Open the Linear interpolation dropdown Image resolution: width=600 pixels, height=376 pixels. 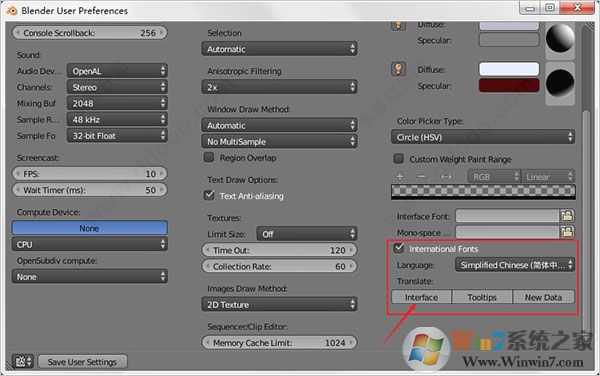coord(548,176)
